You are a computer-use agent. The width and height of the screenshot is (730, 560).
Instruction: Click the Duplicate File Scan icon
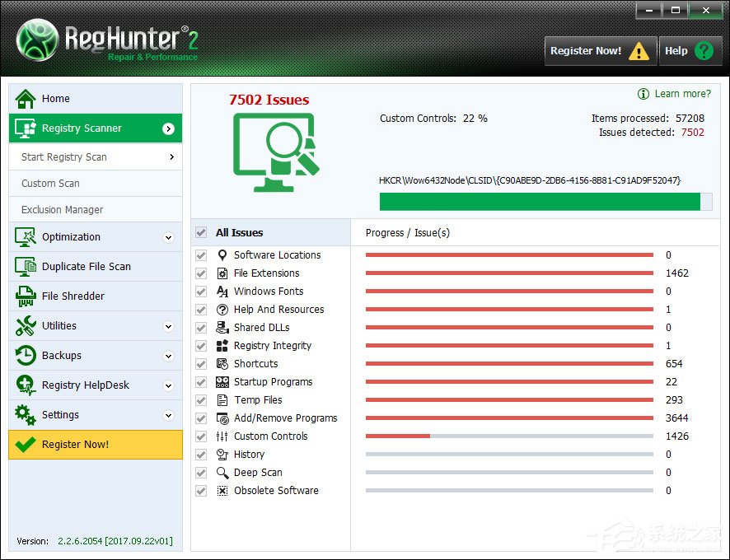point(26,267)
